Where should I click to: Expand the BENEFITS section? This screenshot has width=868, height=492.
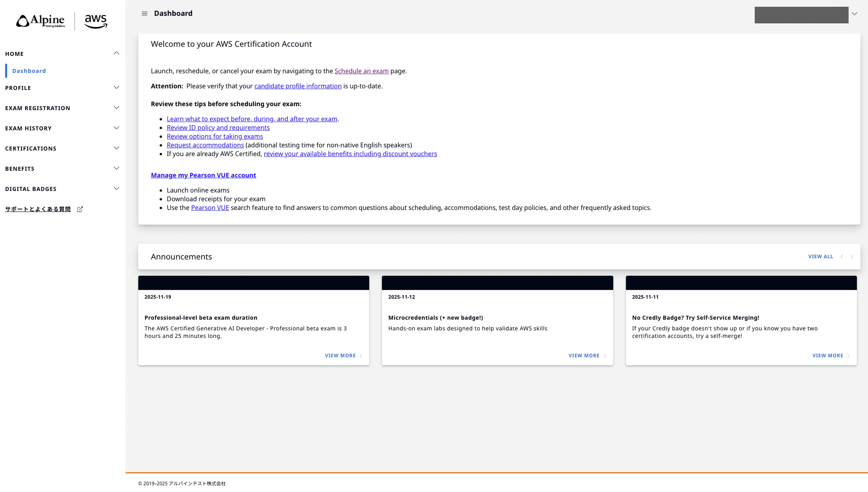[x=62, y=169]
